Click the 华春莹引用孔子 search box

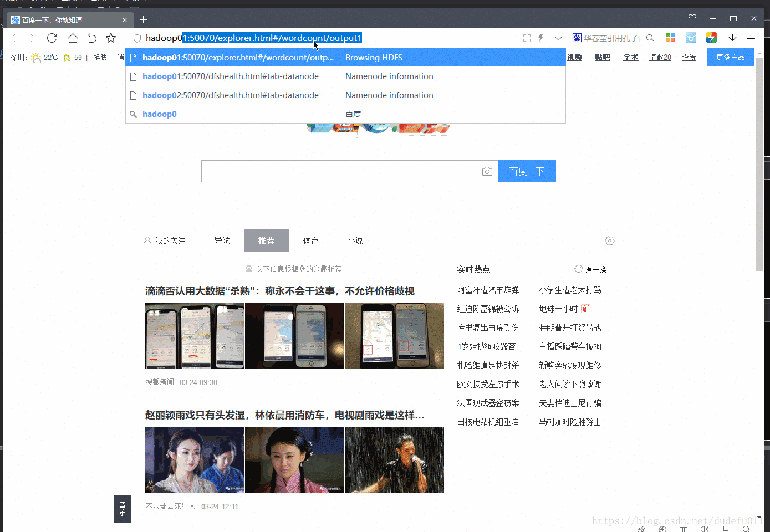pyautogui.click(x=611, y=38)
